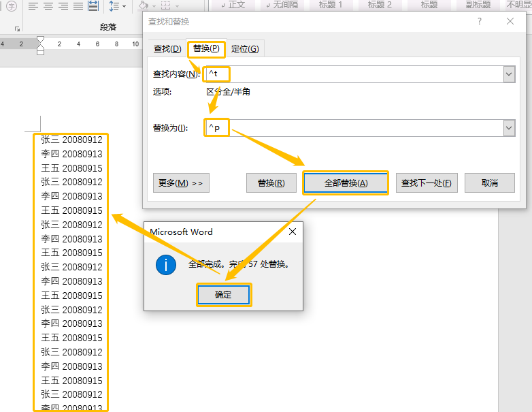Expand options with 更多(M) button
This screenshot has width=532, height=412.
point(181,183)
